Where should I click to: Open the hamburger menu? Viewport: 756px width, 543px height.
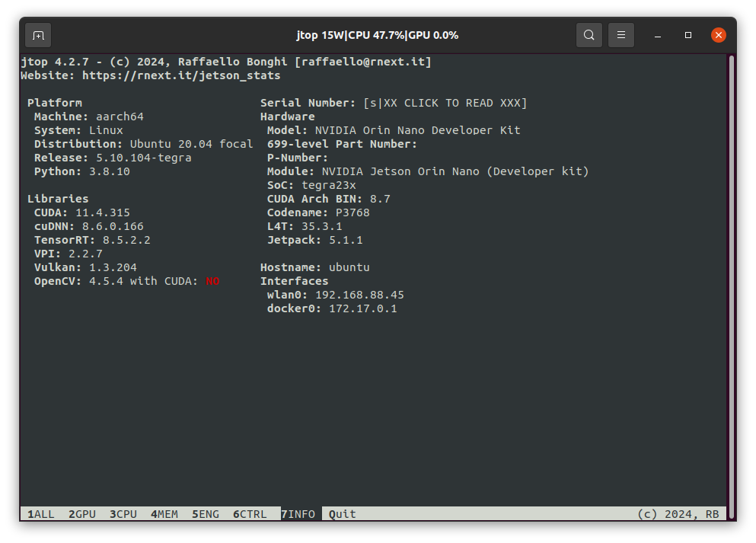click(x=621, y=35)
